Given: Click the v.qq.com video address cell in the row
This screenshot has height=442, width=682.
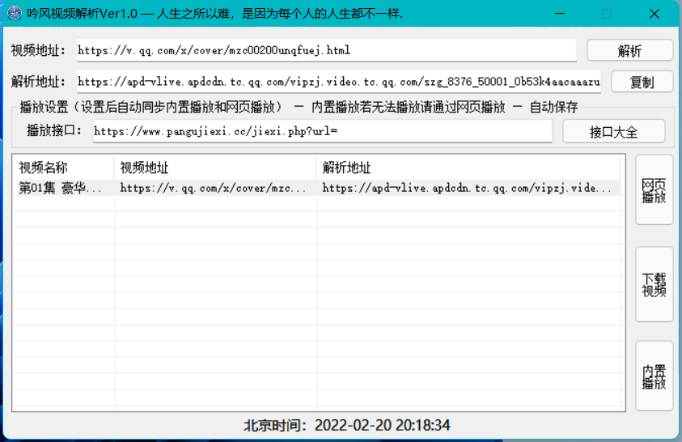Looking at the screenshot, I should 215,187.
